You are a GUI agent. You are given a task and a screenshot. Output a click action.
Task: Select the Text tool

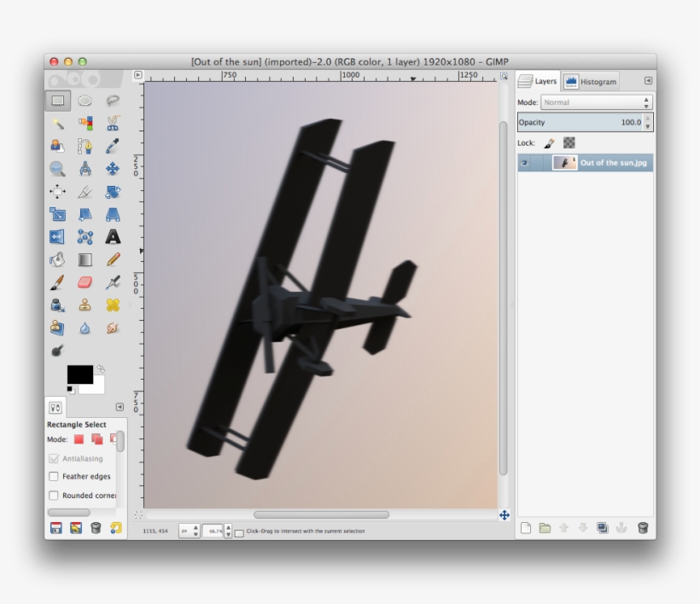coord(114,236)
